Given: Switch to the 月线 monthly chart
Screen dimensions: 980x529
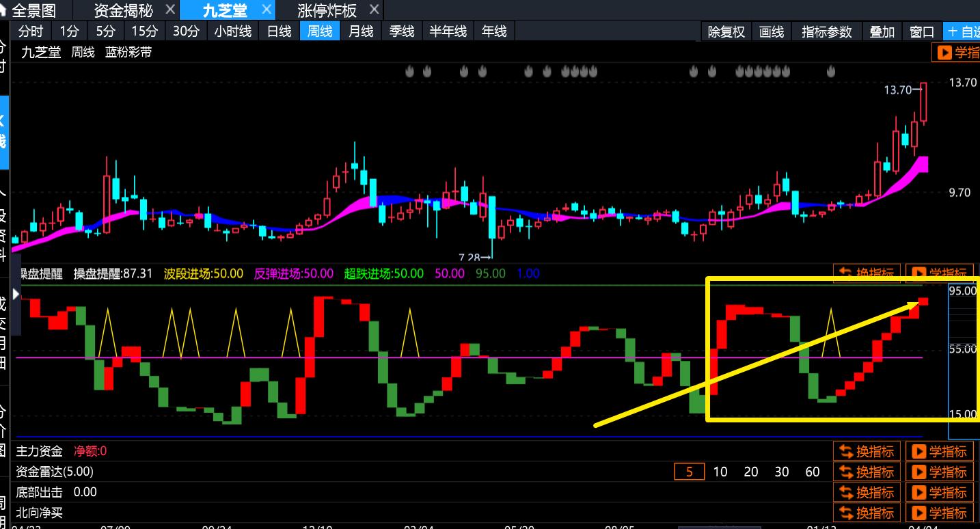Looking at the screenshot, I should point(361,31).
